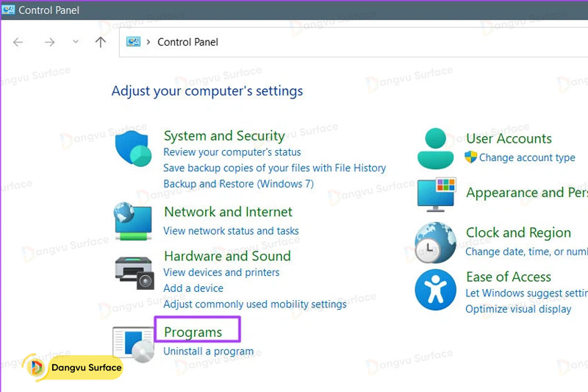Viewport: 588px width, 392px height.
Task: Click the Appearance and Personalization monitor icon
Action: 437,195
